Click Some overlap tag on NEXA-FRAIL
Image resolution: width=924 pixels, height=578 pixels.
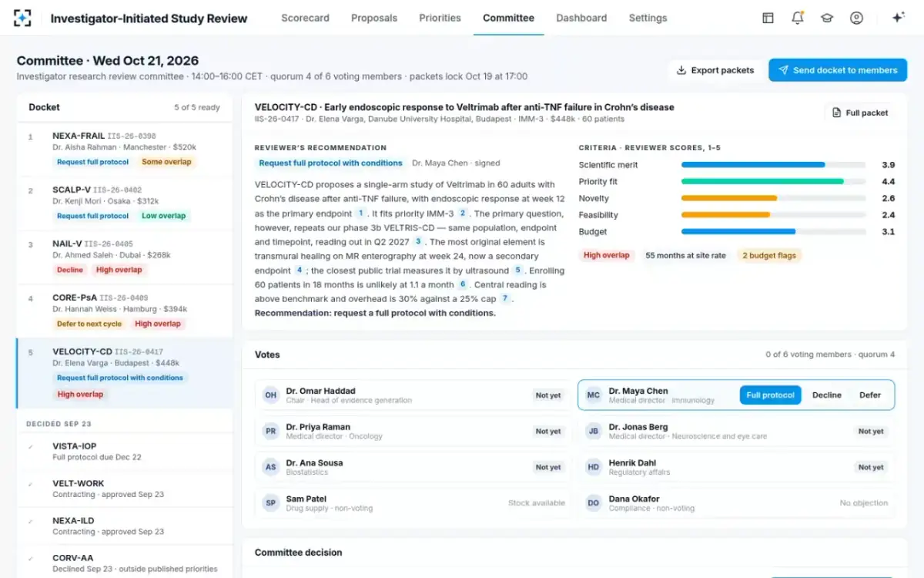[167, 162]
